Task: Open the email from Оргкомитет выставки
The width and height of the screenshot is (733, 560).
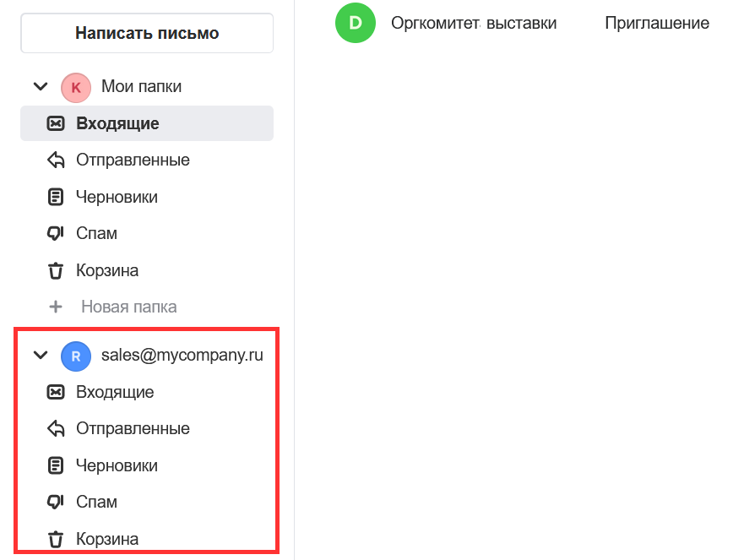Action: (474, 23)
